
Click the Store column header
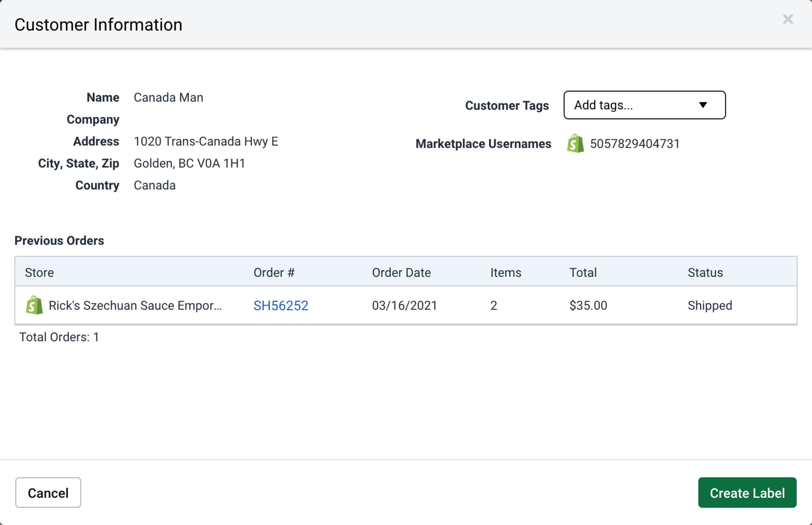[x=39, y=272]
